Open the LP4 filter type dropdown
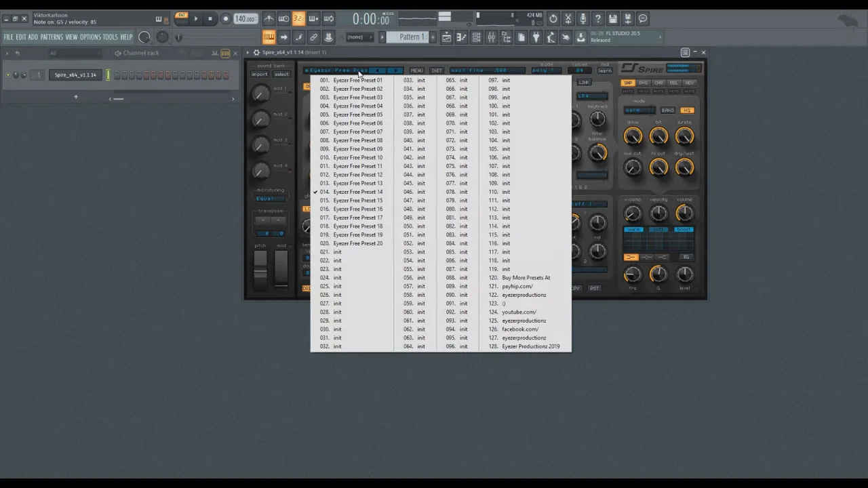868x488 pixels. [591, 96]
